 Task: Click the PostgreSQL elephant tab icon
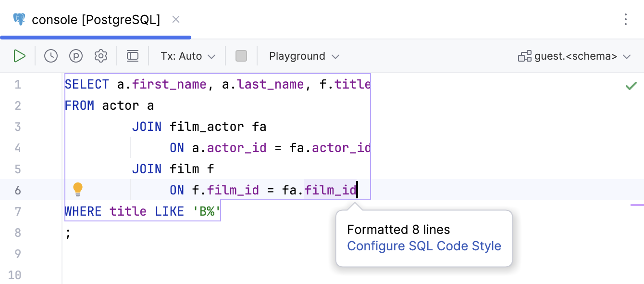pyautogui.click(x=19, y=20)
